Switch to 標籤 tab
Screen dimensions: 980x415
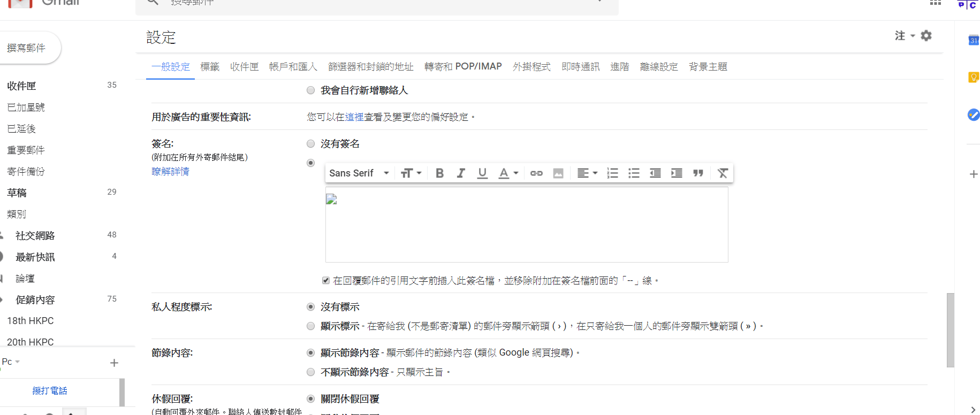tap(210, 67)
